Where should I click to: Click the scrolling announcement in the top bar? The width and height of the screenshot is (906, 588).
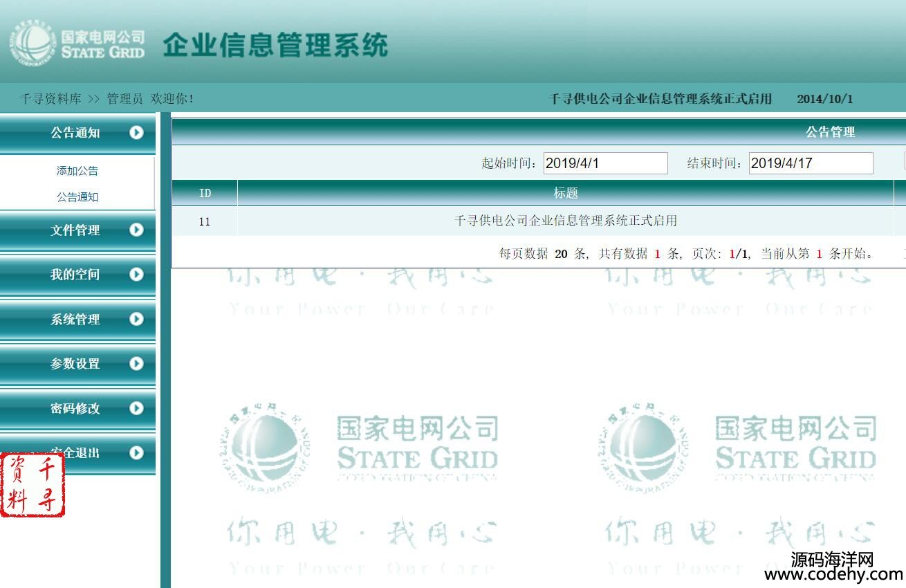[660, 99]
